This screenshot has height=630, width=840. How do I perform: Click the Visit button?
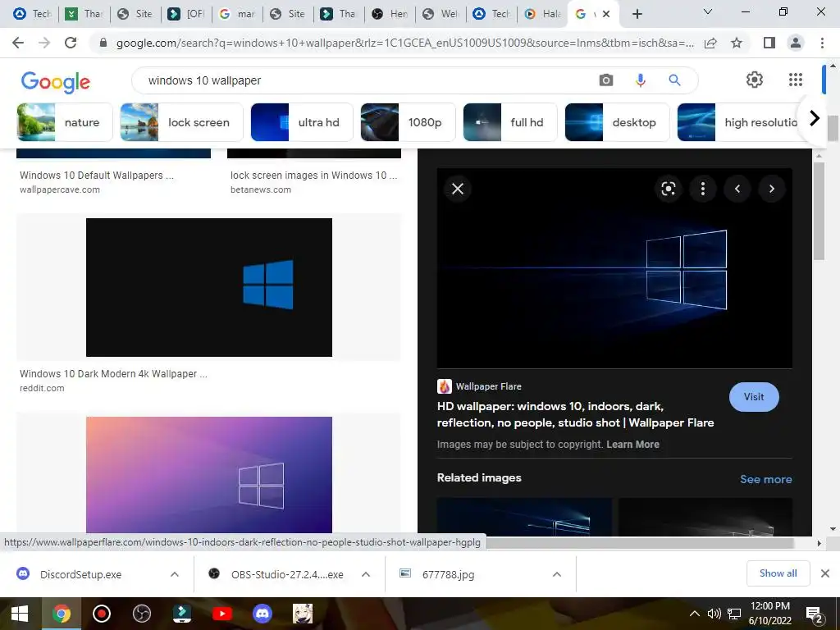(754, 397)
